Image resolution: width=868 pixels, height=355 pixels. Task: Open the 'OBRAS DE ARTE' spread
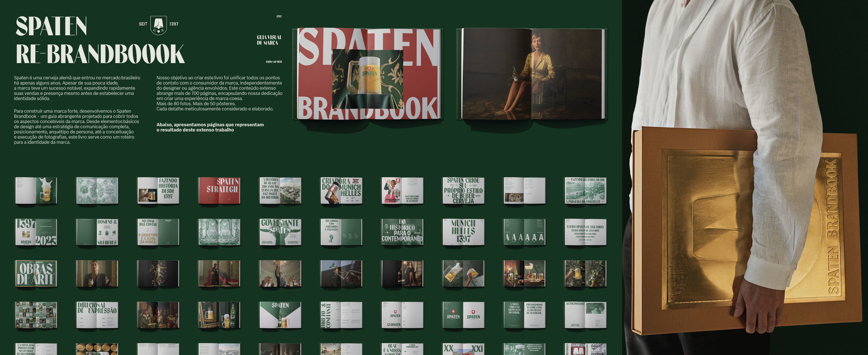(x=36, y=274)
